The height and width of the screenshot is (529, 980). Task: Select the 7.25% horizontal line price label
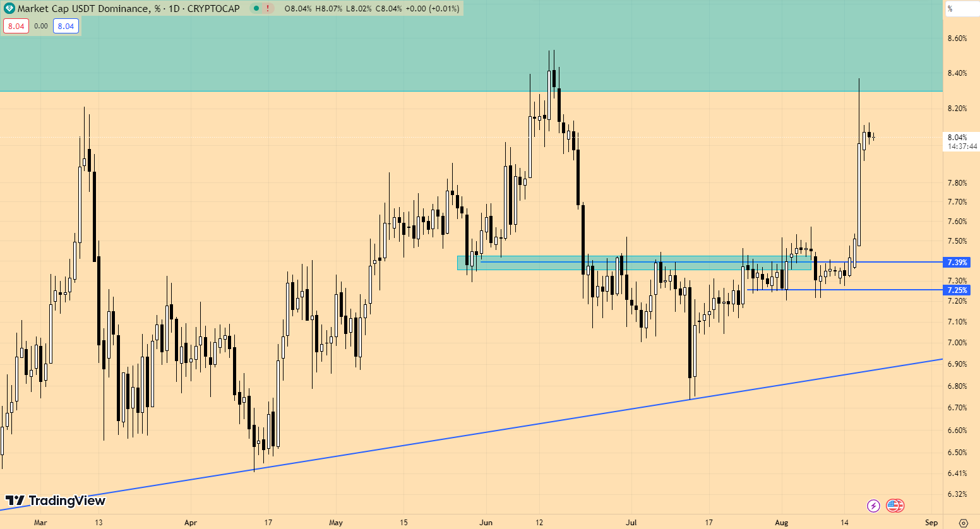[957, 290]
